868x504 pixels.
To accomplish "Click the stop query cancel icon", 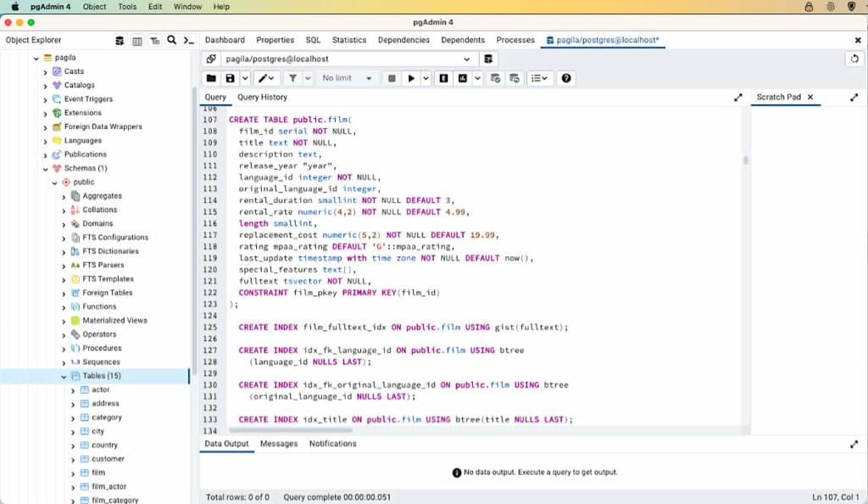I will [392, 78].
